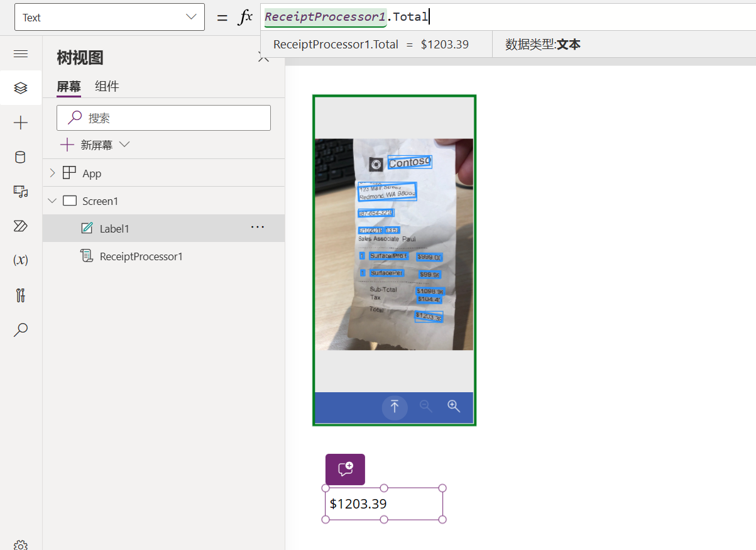Open the Data cylinder icon
Viewport: 756px width, 550px height.
(x=21, y=157)
